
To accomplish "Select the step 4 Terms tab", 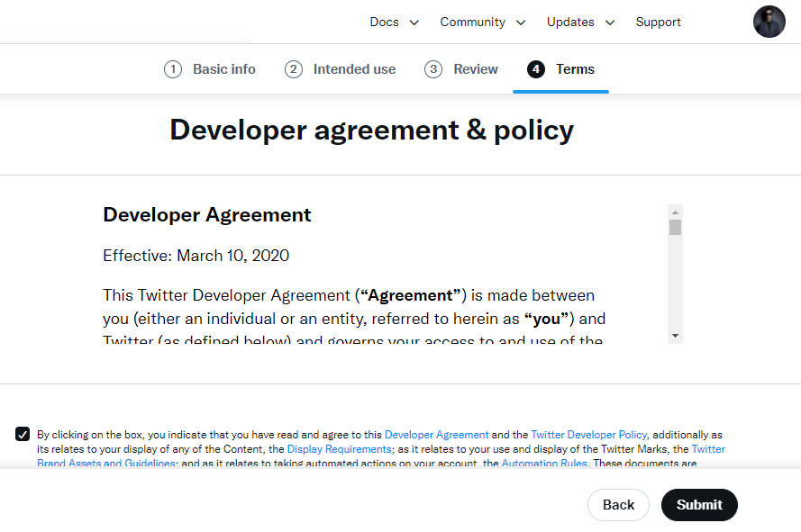I will (x=560, y=69).
